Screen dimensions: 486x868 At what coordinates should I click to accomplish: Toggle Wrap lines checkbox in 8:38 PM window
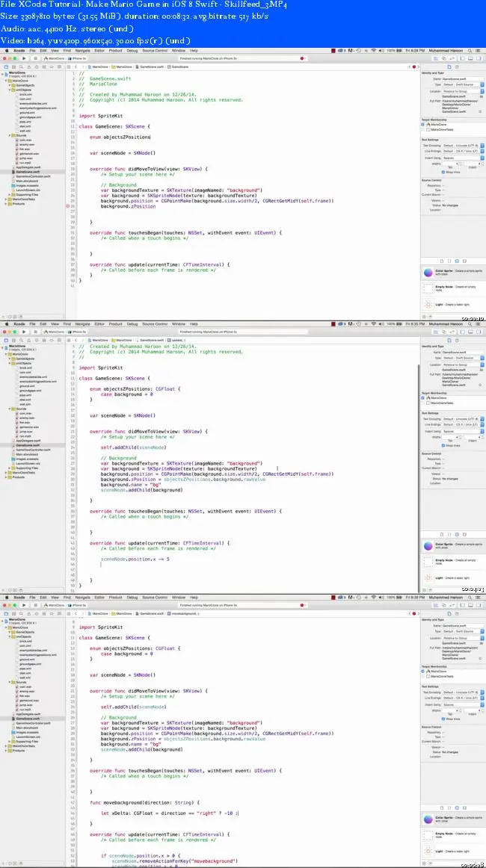(x=443, y=719)
